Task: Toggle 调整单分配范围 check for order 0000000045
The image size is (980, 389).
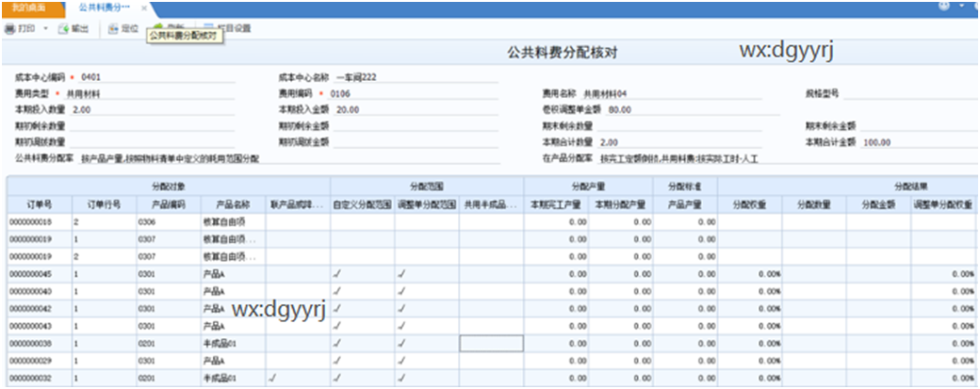Action: 401,274
